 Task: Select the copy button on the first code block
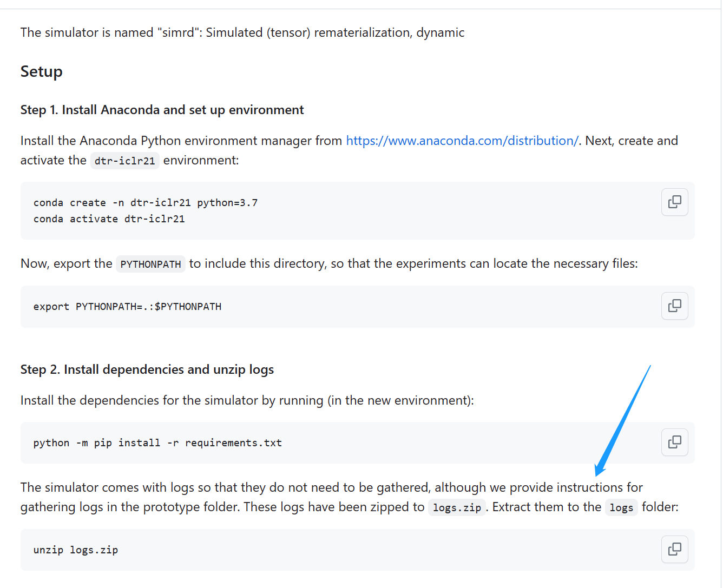(674, 202)
